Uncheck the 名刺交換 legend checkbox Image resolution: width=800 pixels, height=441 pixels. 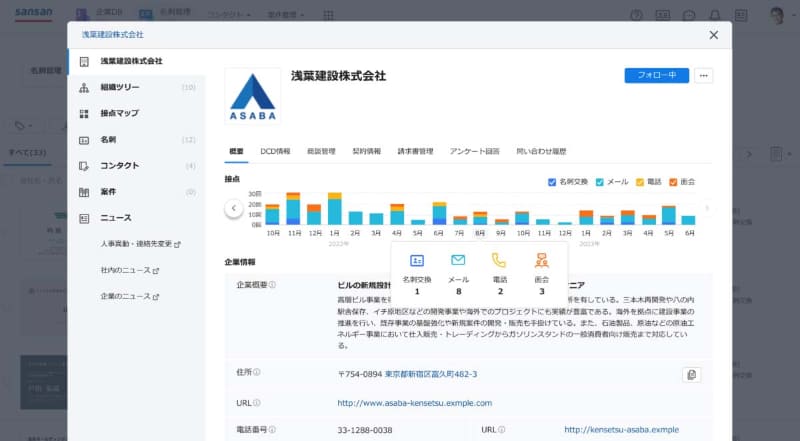[552, 182]
